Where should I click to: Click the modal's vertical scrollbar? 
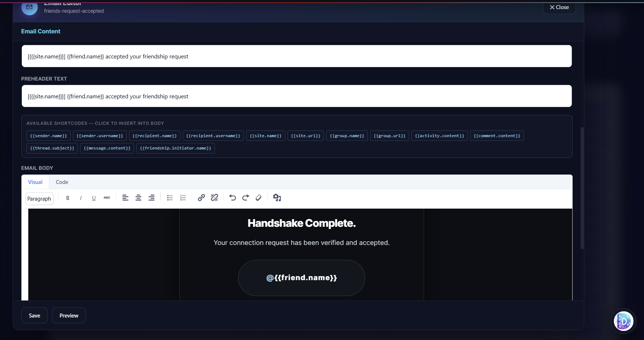pyautogui.click(x=582, y=188)
